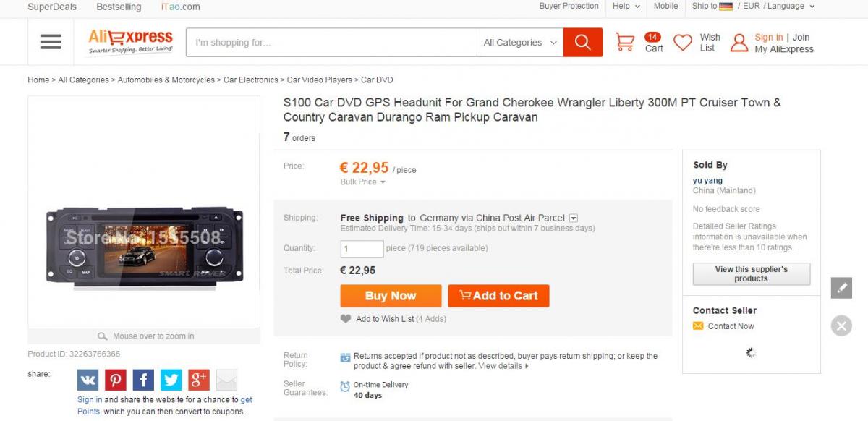
Task: Open the shipping method dropdown arrow
Action: point(573,218)
